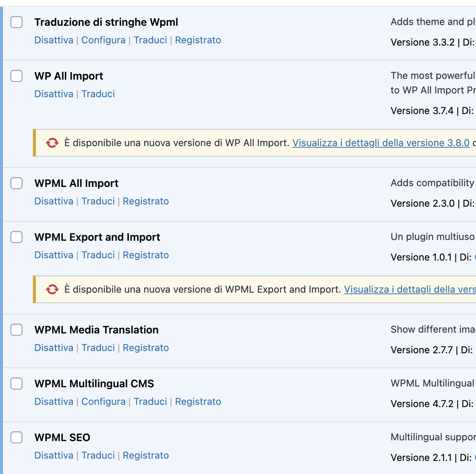This screenshot has width=476, height=474.
Task: Mark the WPML Media Translation checkbox
Action: pyautogui.click(x=16, y=330)
